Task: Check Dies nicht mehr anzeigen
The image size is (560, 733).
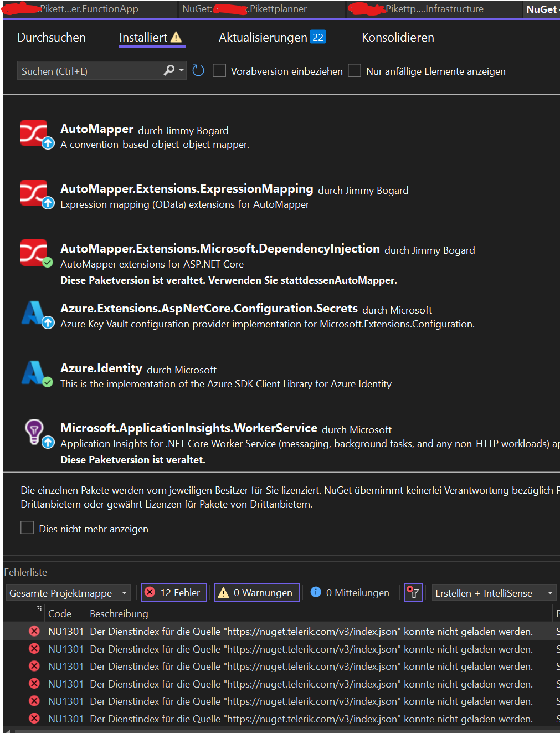Action: pyautogui.click(x=27, y=527)
